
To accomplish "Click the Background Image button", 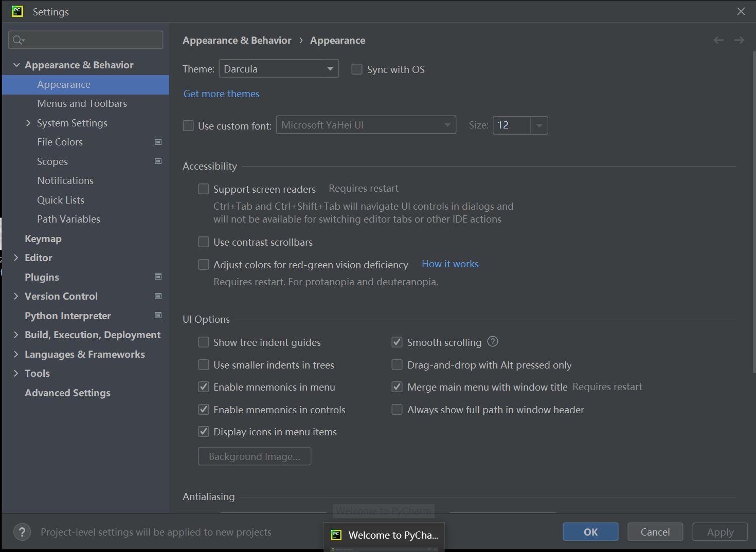I will tap(255, 456).
